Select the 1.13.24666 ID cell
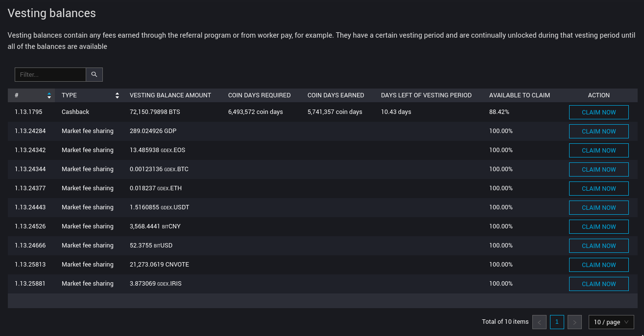Image resolution: width=644 pixels, height=336 pixels. click(x=30, y=246)
